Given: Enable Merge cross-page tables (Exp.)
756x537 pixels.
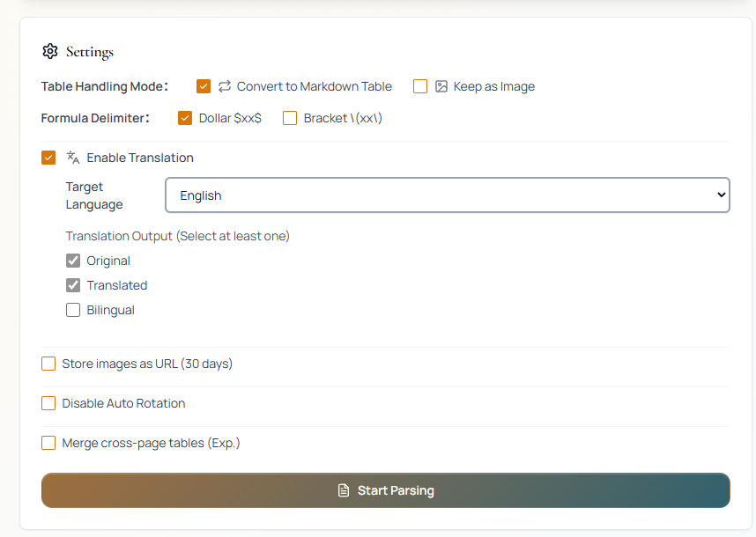Looking at the screenshot, I should point(48,443).
